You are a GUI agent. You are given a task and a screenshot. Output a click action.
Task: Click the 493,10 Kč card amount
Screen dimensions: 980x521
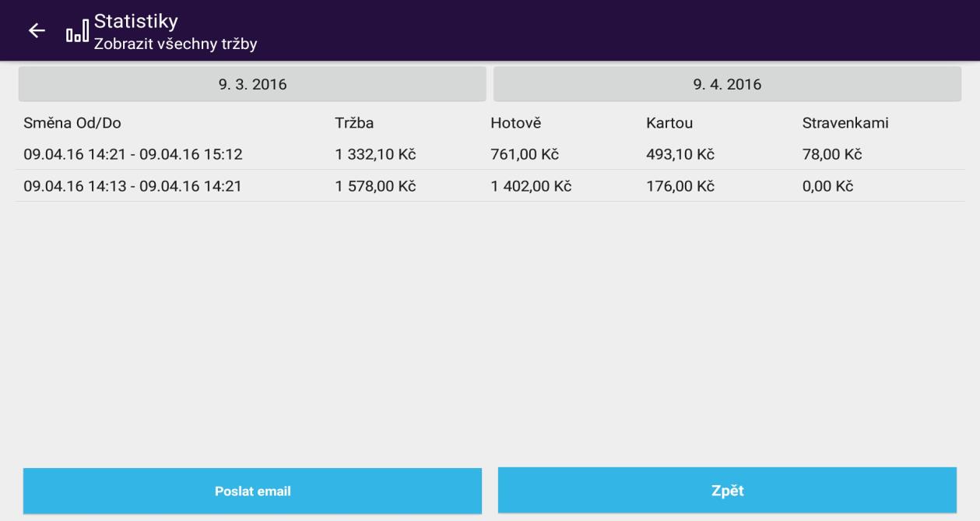click(x=680, y=155)
